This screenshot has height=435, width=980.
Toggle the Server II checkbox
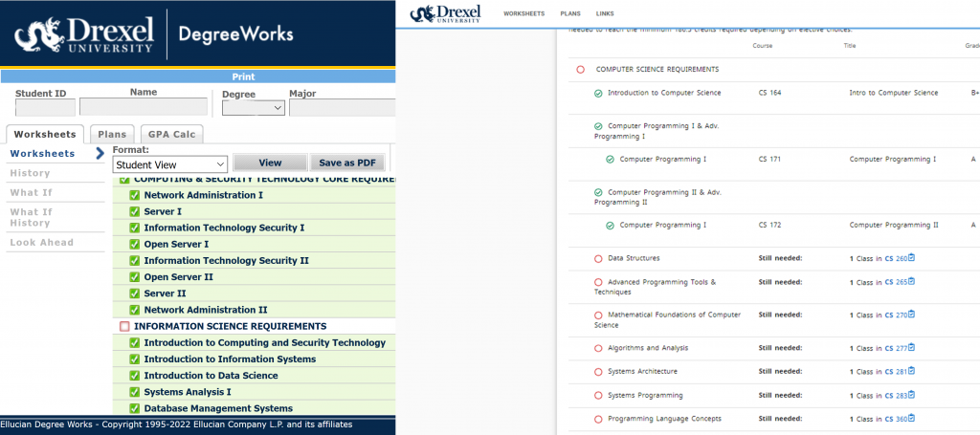pyautogui.click(x=134, y=294)
